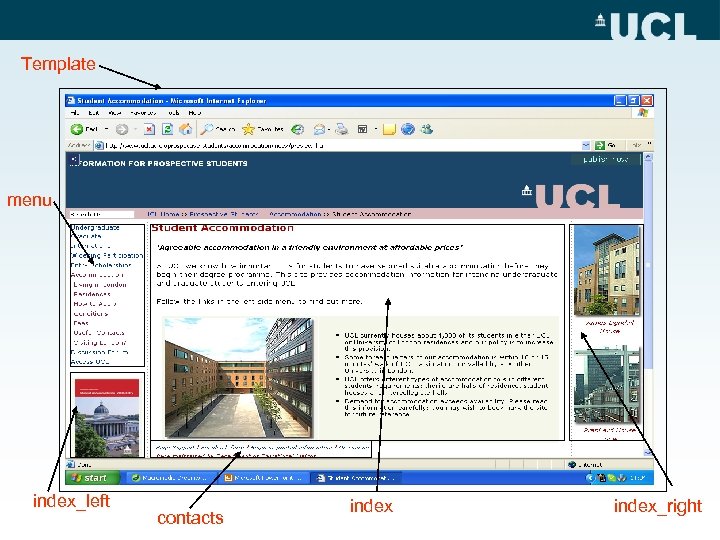The image size is (720, 540).
Task: Open the Undergraduate menu link
Action: pyautogui.click(x=95, y=227)
